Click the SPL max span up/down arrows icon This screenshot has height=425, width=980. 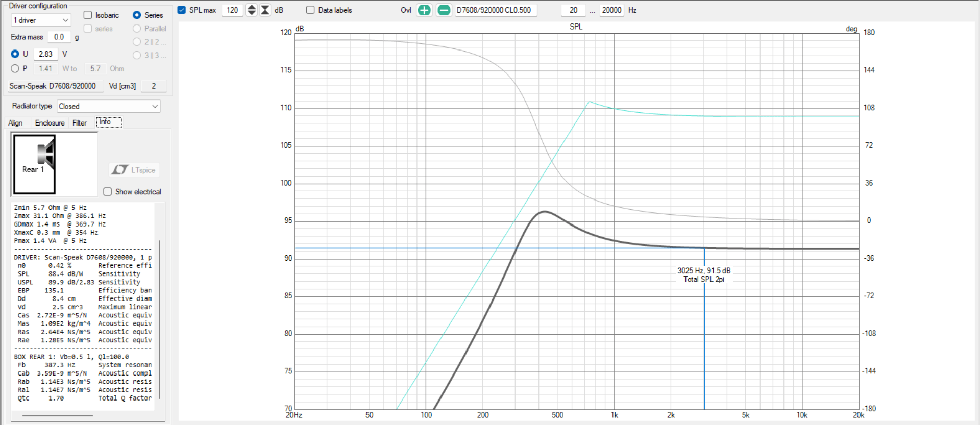pyautogui.click(x=251, y=10)
